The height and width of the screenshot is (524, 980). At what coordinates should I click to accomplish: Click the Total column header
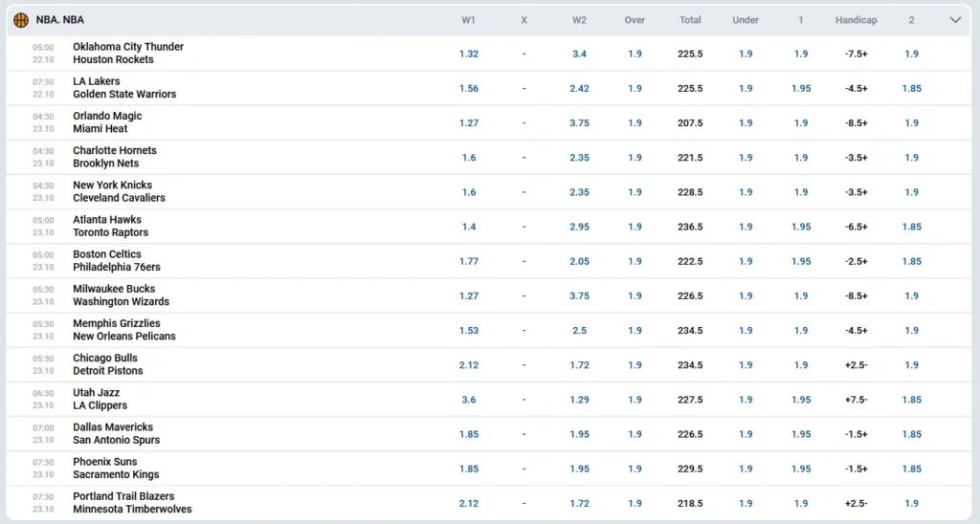pos(690,20)
